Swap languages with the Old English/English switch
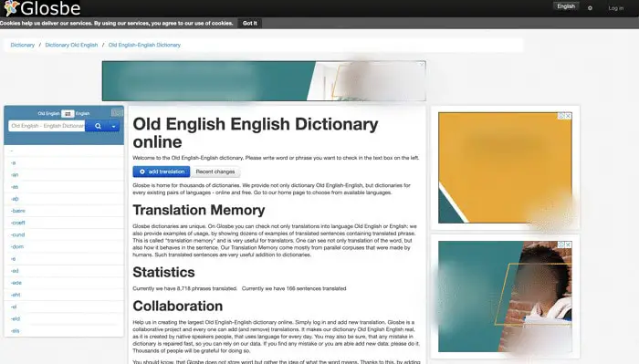 point(68,114)
